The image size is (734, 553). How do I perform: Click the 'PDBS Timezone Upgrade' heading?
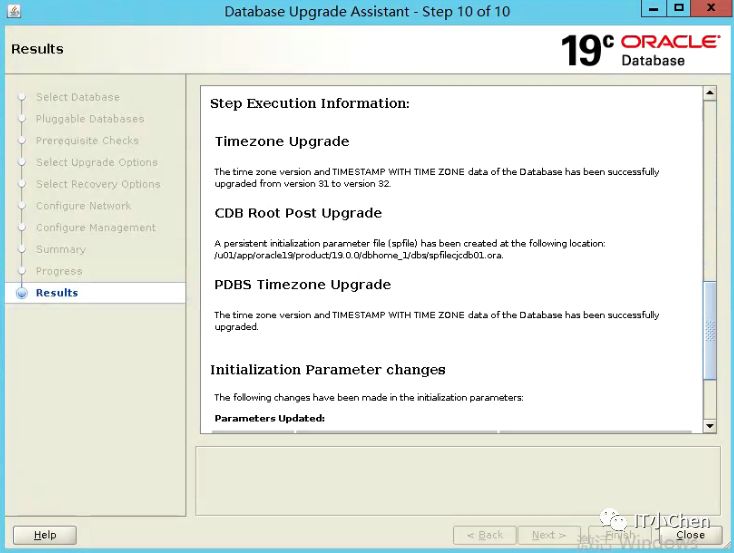(302, 285)
